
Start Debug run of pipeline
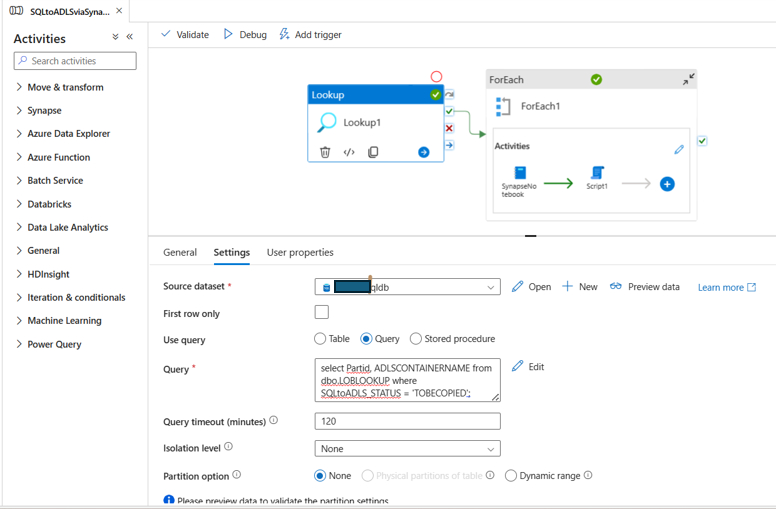(x=245, y=34)
